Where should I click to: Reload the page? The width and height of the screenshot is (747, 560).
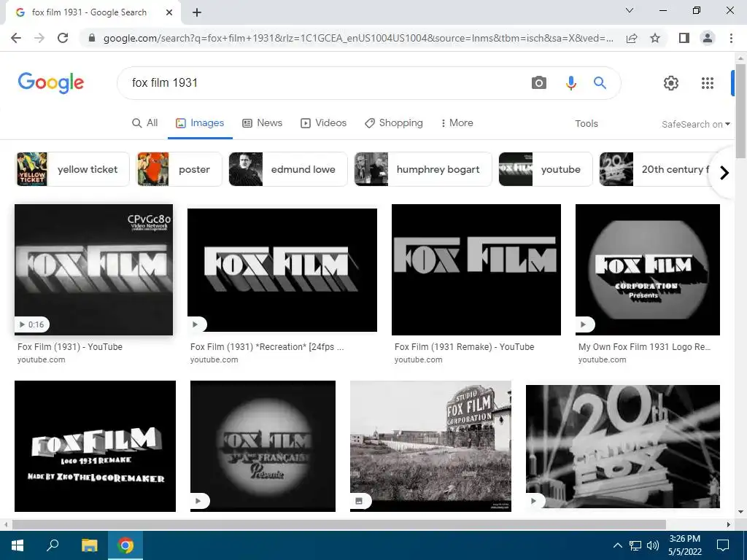pos(63,38)
